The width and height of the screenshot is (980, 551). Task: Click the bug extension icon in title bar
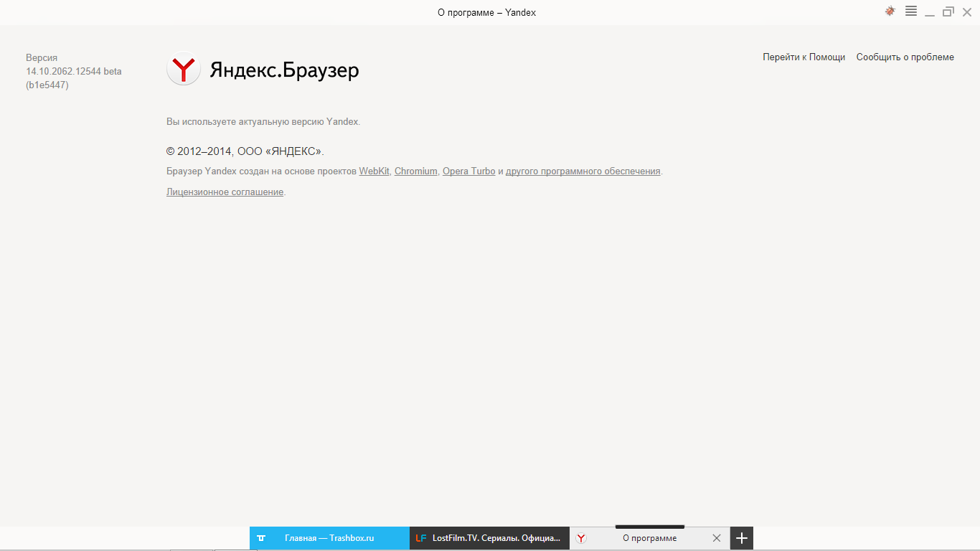(890, 11)
